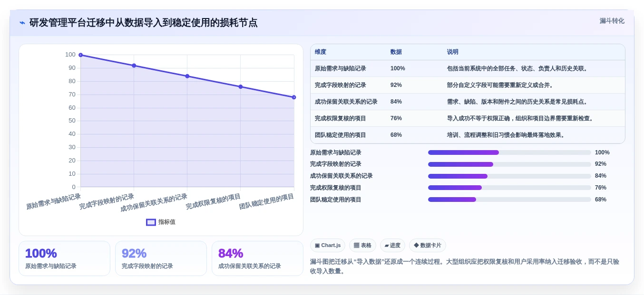Click the lightning icon beside the title

pyautogui.click(x=22, y=22)
